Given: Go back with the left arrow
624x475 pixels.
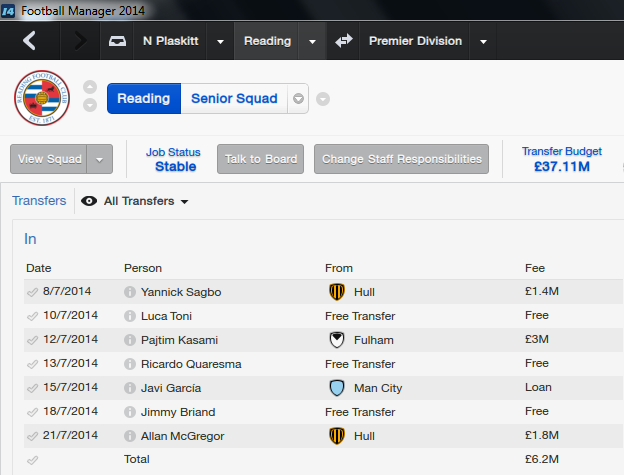Looking at the screenshot, I should (29, 41).
